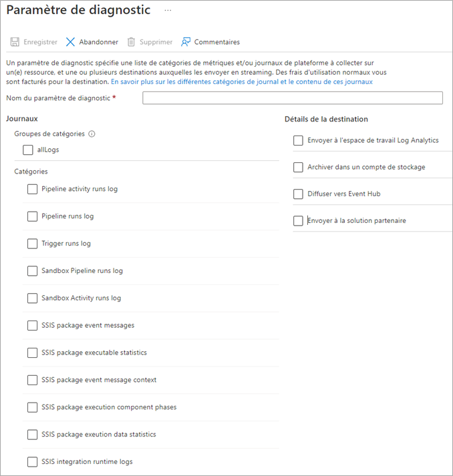Screen dimensions: 453x476
Task: Select Trigger runs log checkbox
Action: pyautogui.click(x=33, y=244)
